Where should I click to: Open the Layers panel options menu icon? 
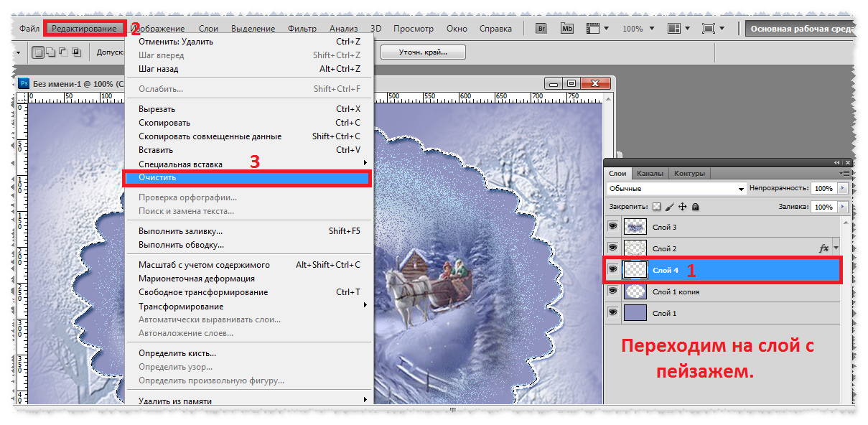click(x=845, y=173)
